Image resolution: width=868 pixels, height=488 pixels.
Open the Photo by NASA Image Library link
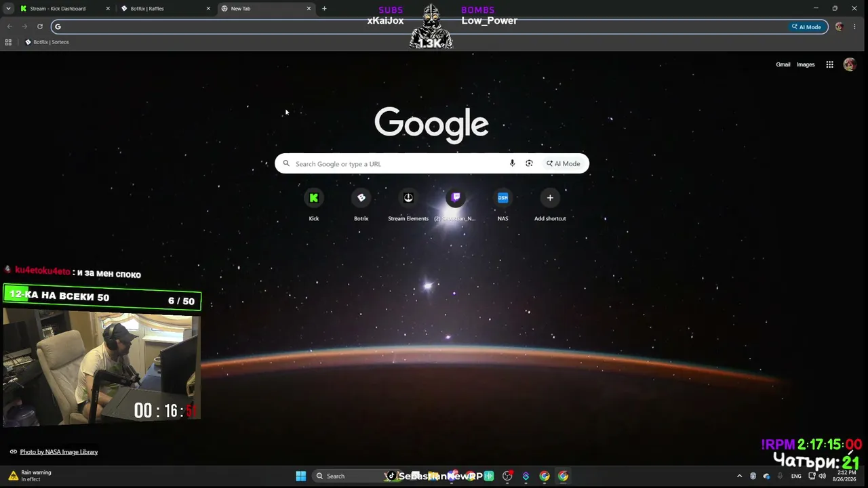click(59, 452)
